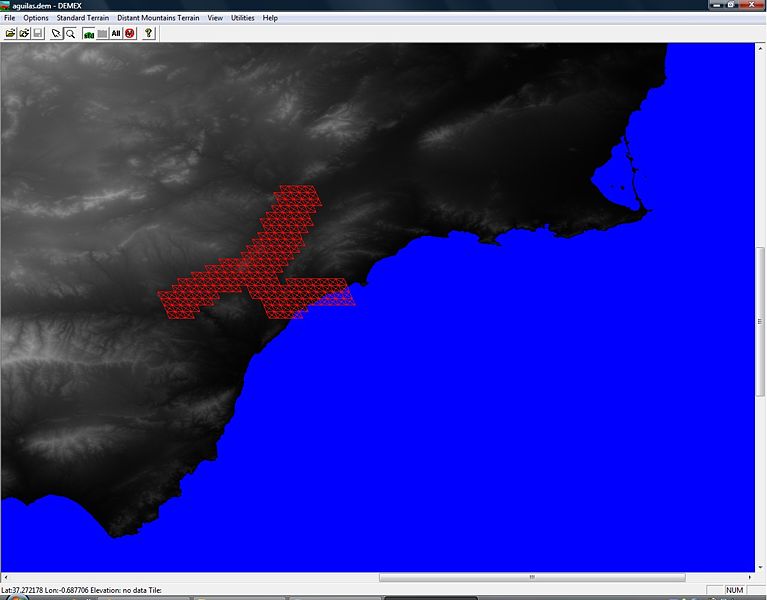Click the Open file folder icon
The image size is (767, 600).
point(10,33)
